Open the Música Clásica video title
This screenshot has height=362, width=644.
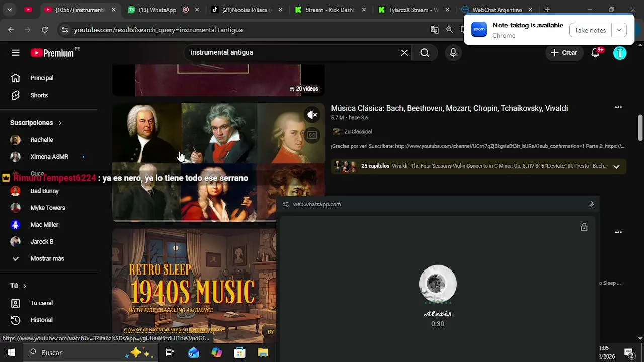(x=449, y=108)
